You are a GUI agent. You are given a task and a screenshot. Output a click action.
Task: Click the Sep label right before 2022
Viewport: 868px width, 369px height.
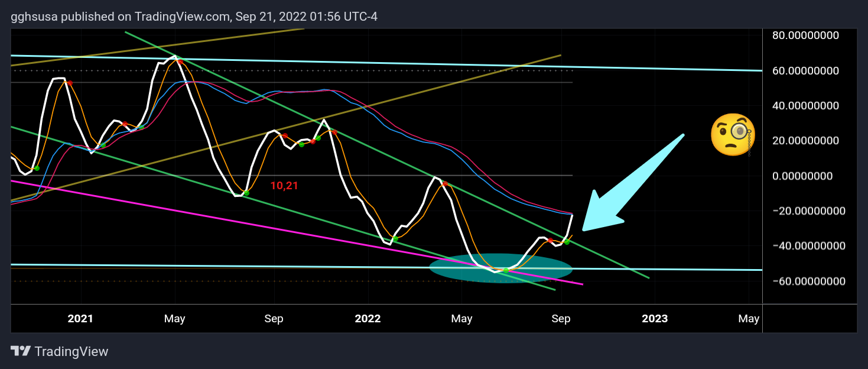274,319
